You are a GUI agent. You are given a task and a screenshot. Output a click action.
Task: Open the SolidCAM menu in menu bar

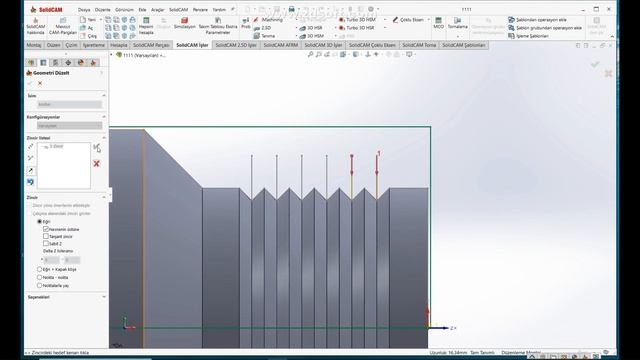click(178, 9)
